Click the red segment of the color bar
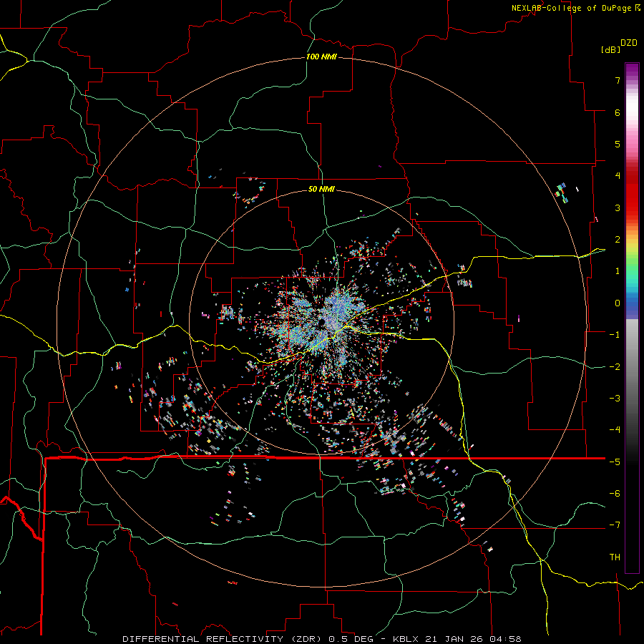 (632, 197)
